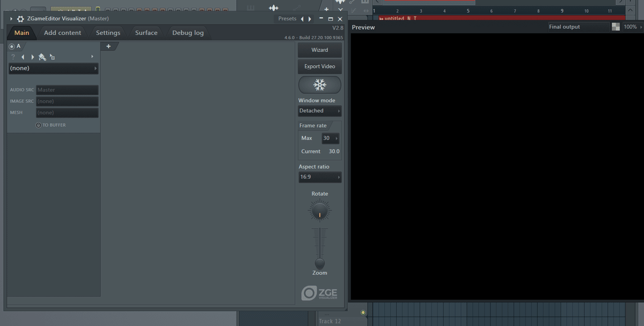Click the Zoom slider handle
The image size is (644, 326).
pos(320,264)
